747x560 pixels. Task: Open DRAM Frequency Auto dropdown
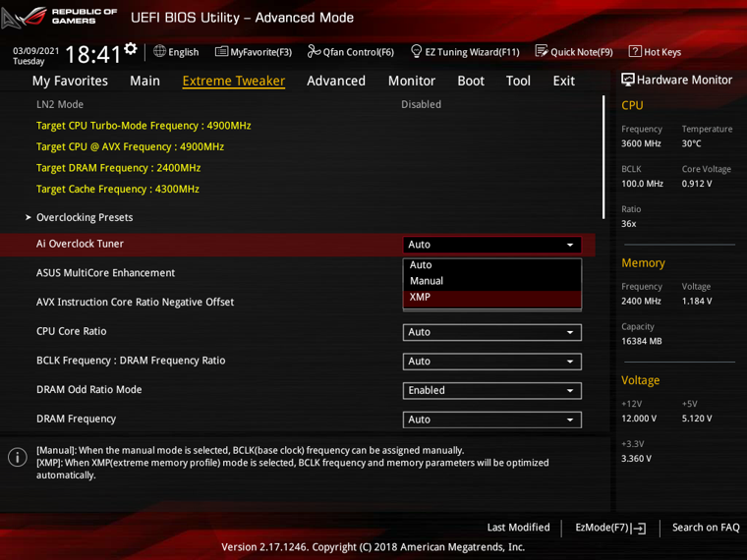click(492, 420)
